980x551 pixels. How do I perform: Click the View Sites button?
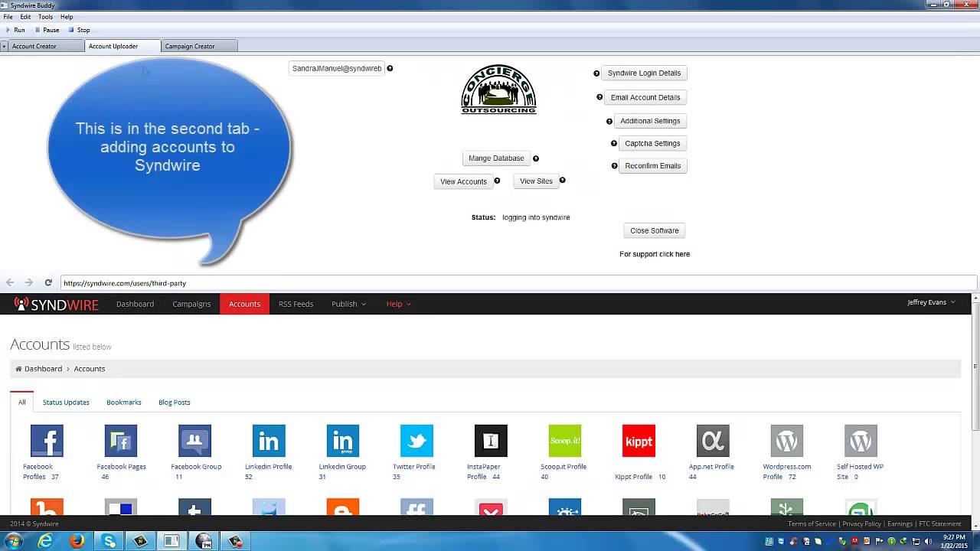[x=536, y=181]
